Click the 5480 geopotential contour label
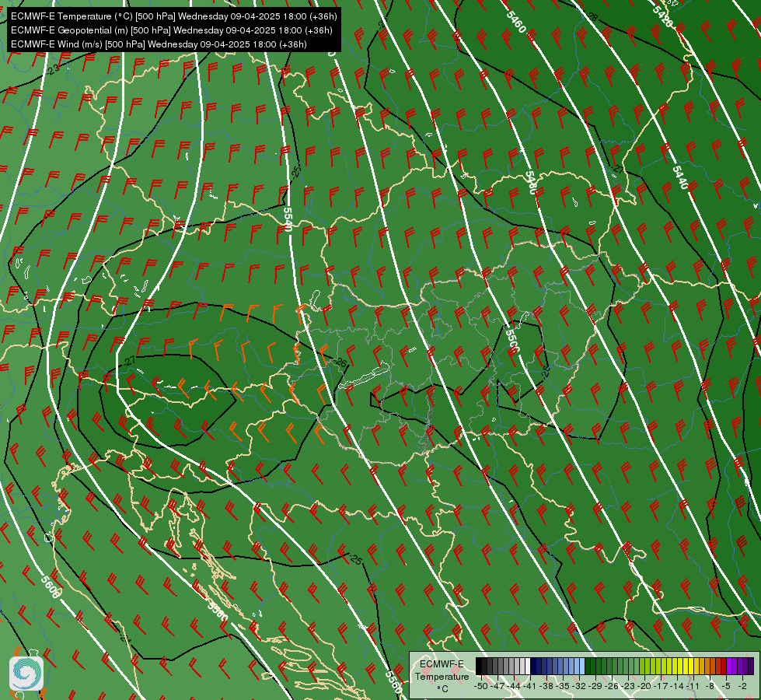Image resolution: width=761 pixels, height=700 pixels. [530, 183]
